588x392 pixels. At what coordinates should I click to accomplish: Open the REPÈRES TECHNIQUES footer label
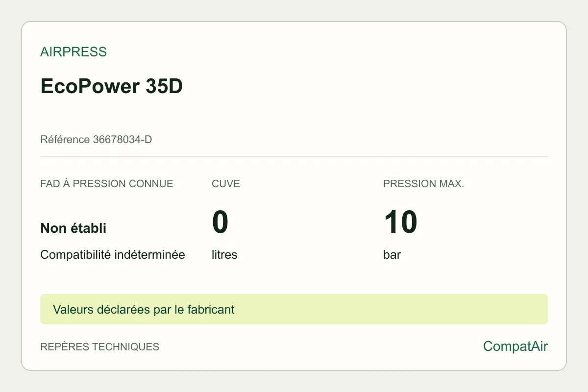[100, 347]
